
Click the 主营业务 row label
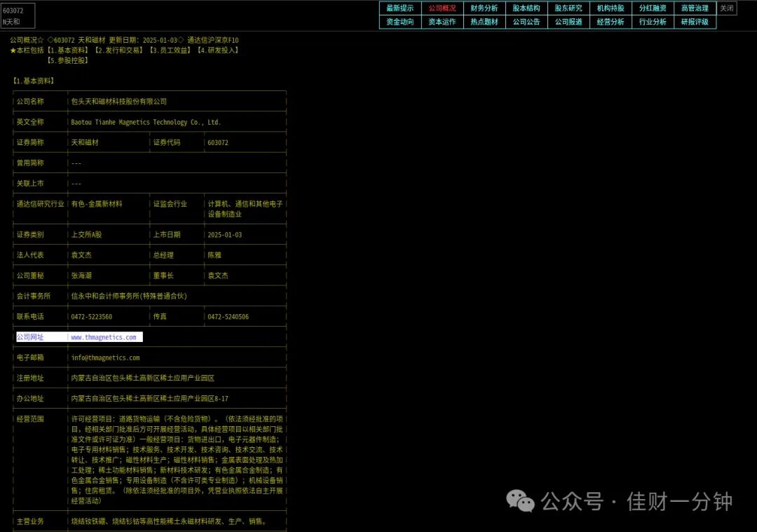coord(30,521)
